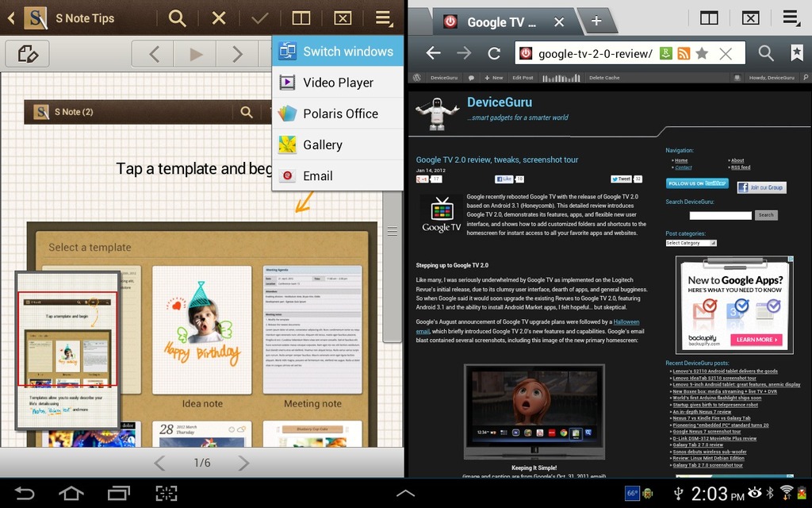Open Howdy, DeviceGuru account menu
The image size is (812, 508).
pos(772,78)
